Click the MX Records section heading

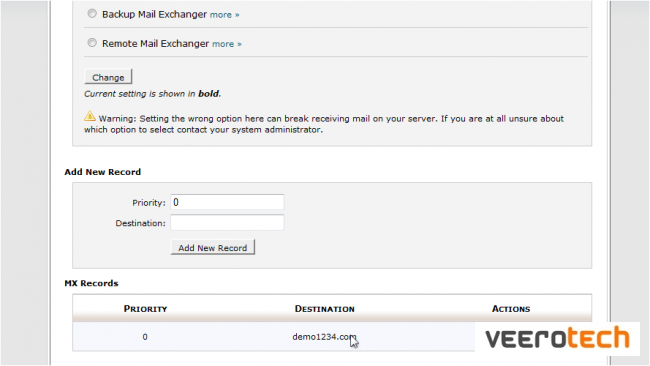click(x=91, y=283)
